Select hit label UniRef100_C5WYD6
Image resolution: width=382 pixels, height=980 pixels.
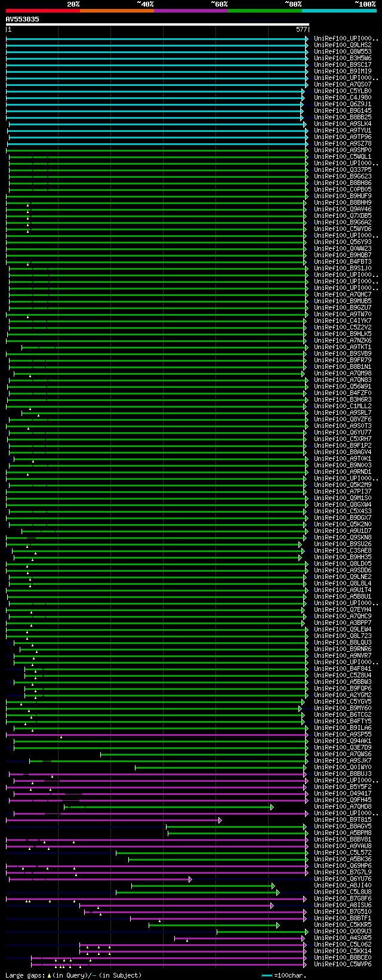tap(343, 229)
